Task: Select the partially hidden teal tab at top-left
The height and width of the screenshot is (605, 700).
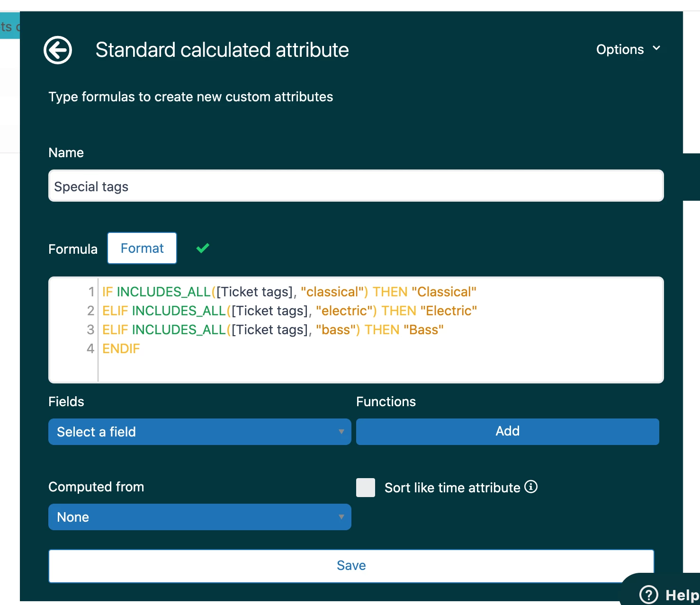Action: (9, 27)
